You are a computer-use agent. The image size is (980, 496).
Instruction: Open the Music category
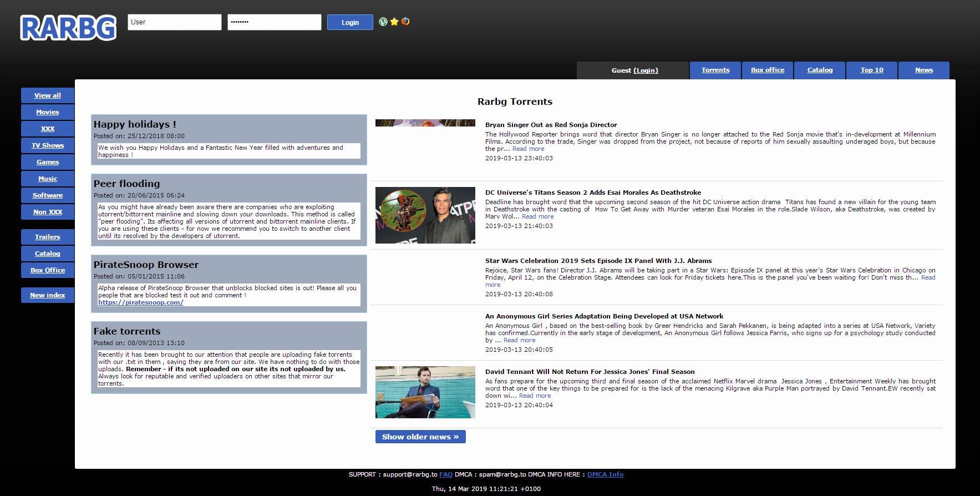point(48,179)
